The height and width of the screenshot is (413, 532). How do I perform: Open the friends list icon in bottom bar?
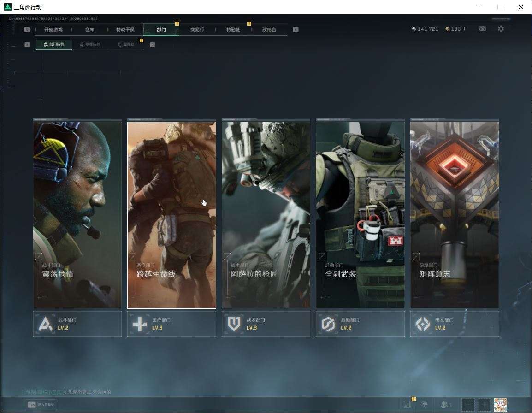[445, 405]
